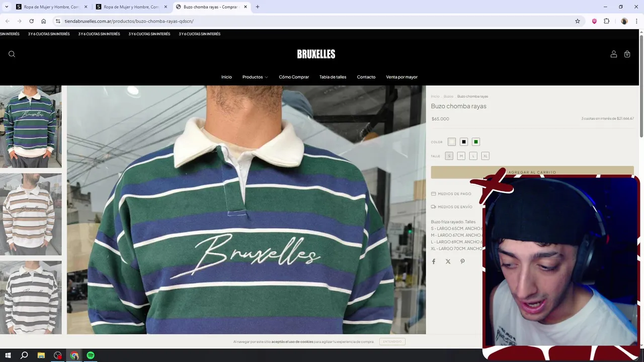Follow the Inicio breadcrumb link
This screenshot has height=362, width=644.
(x=435, y=96)
